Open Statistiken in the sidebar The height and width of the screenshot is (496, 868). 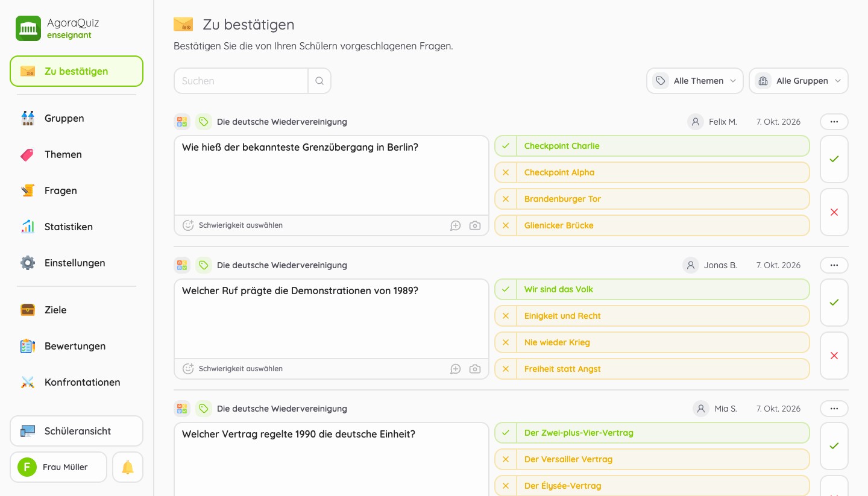click(x=77, y=227)
